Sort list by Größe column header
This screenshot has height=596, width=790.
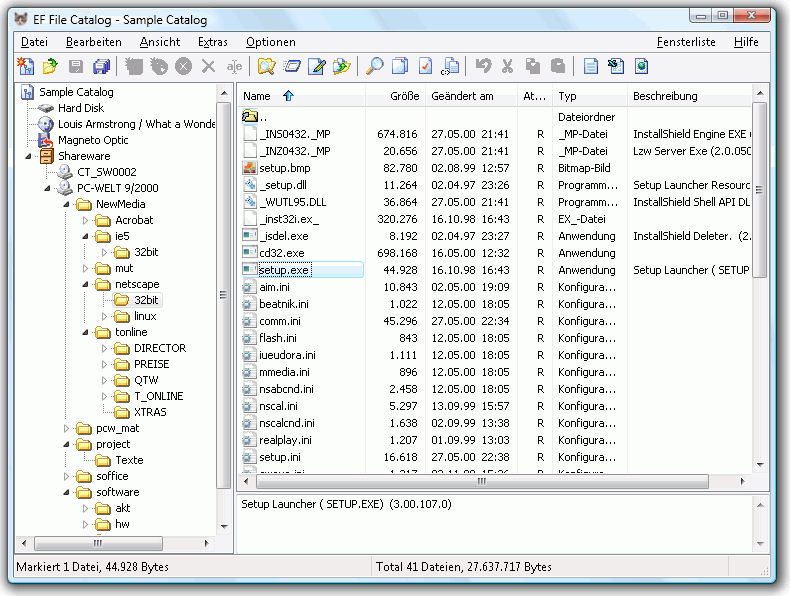pyautogui.click(x=404, y=96)
